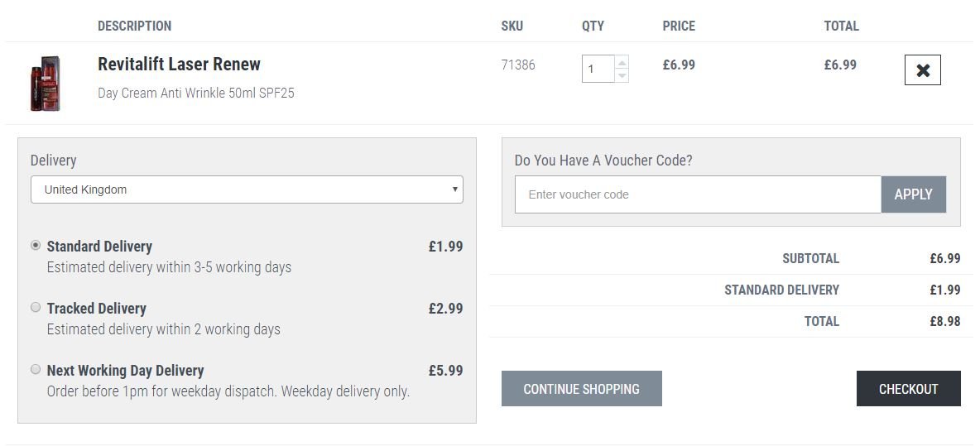Click the Revitalift product thumbnail image
The image size is (980, 446).
[45, 83]
